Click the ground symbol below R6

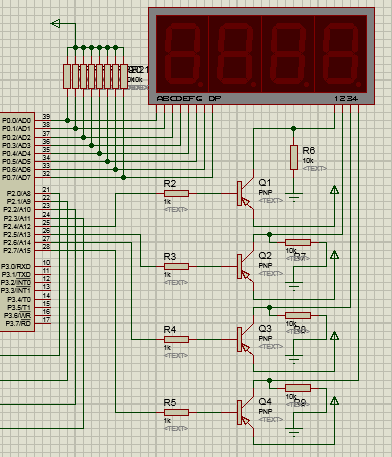click(x=294, y=197)
